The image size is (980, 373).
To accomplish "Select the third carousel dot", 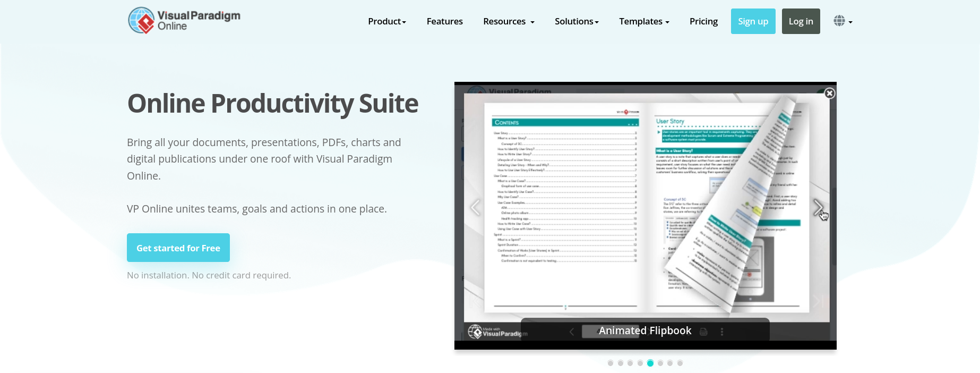I will click(x=630, y=363).
